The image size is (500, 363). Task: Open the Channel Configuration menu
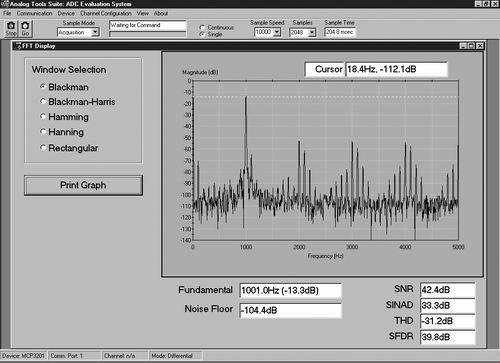[106, 13]
